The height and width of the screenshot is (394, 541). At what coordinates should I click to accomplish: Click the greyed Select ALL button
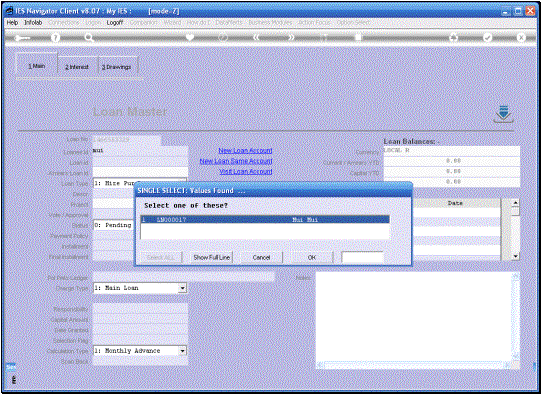[x=160, y=257]
